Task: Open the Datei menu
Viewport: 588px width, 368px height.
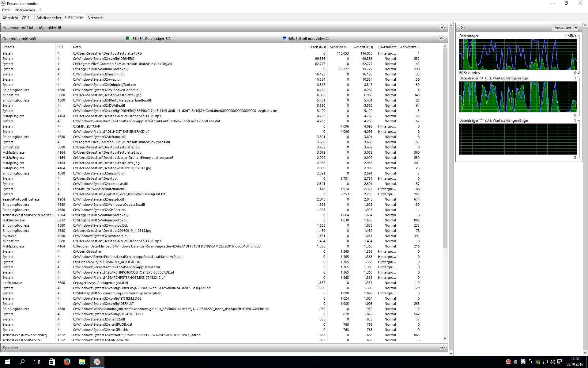Action: [6, 10]
